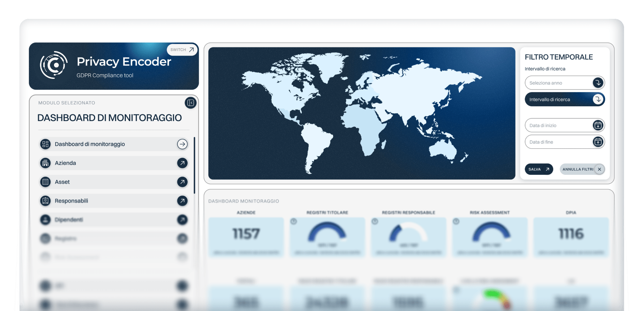Open the Responsabili menu item
This screenshot has height=311, width=644.
point(114,201)
